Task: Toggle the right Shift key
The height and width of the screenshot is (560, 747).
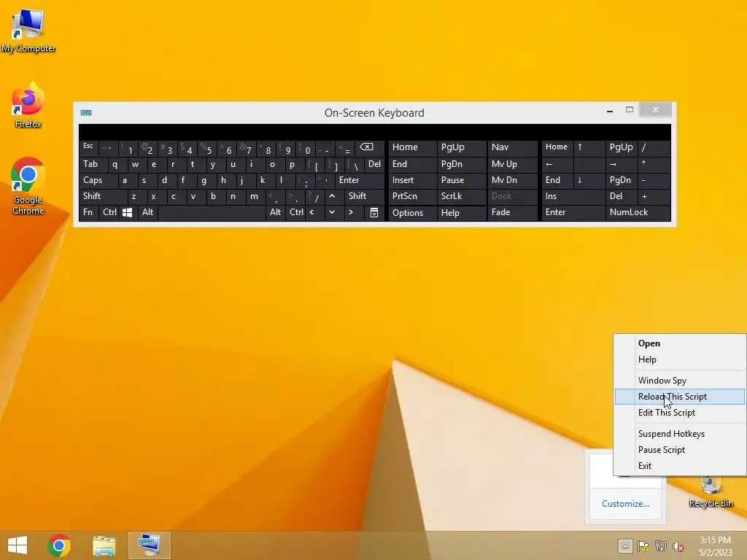Action: [x=365, y=196]
